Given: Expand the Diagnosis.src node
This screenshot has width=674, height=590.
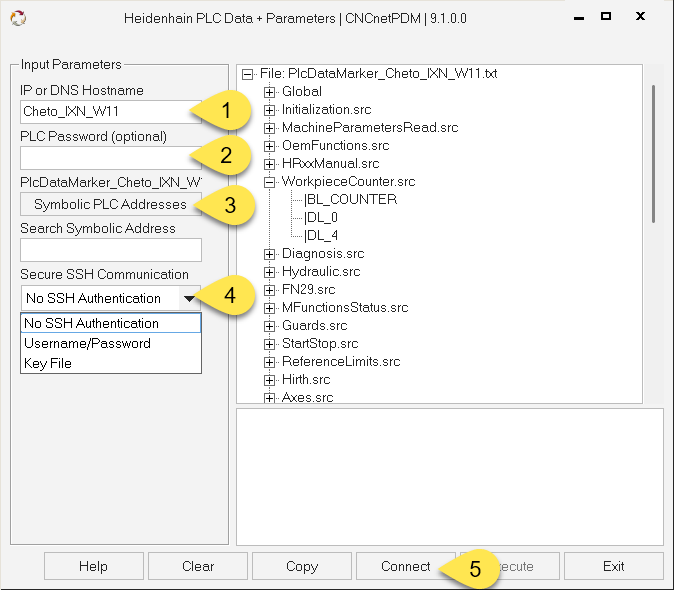Looking at the screenshot, I should tap(270, 254).
